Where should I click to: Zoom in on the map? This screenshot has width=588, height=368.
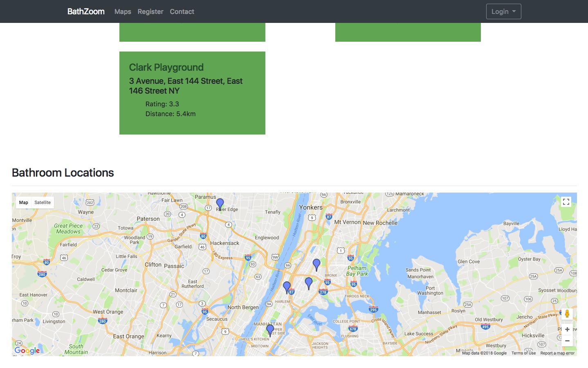(567, 330)
